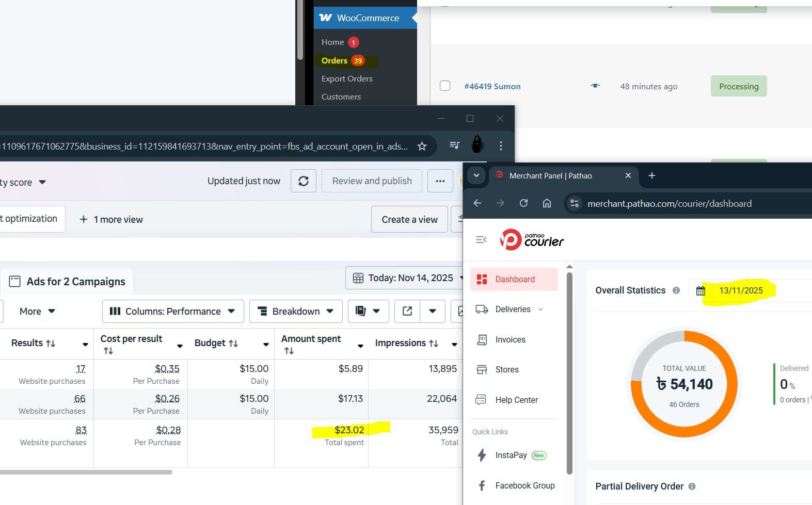Open Chrome three-dot menu in Ads window
Screen dimensions: 812x505
501,146
